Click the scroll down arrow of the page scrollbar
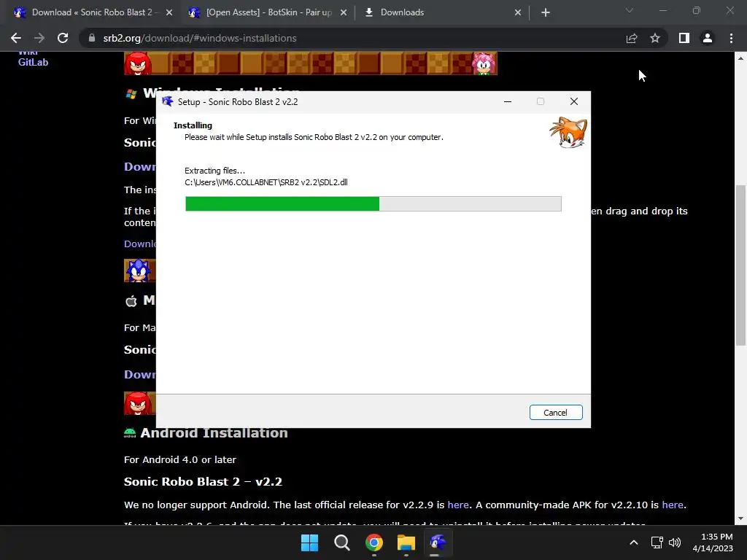This screenshot has width=747, height=560. tap(740, 518)
